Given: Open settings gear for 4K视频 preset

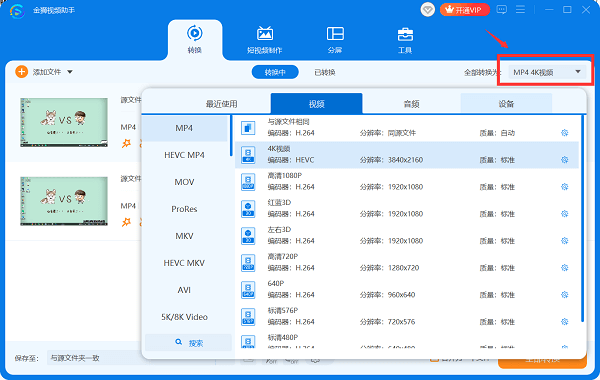Looking at the screenshot, I should click(x=564, y=160).
